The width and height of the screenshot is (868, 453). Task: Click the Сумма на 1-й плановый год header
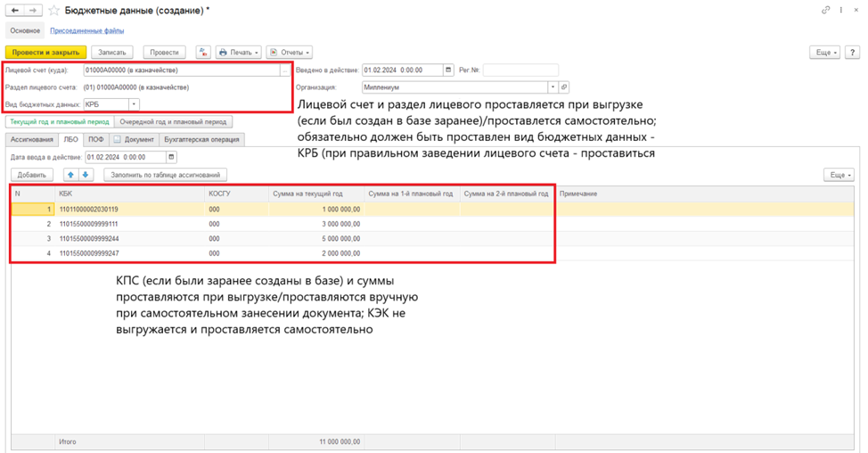point(413,194)
